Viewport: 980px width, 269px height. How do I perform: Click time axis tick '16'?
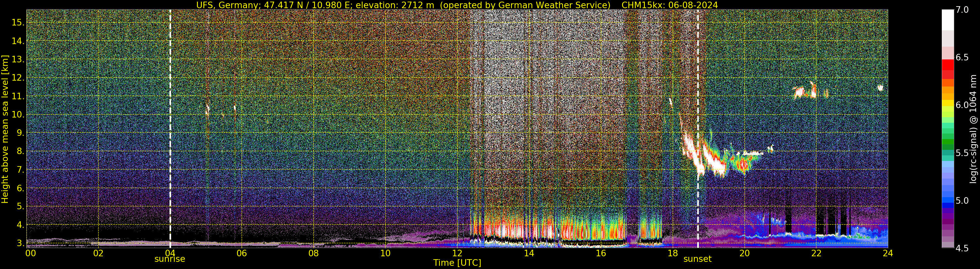[601, 253]
